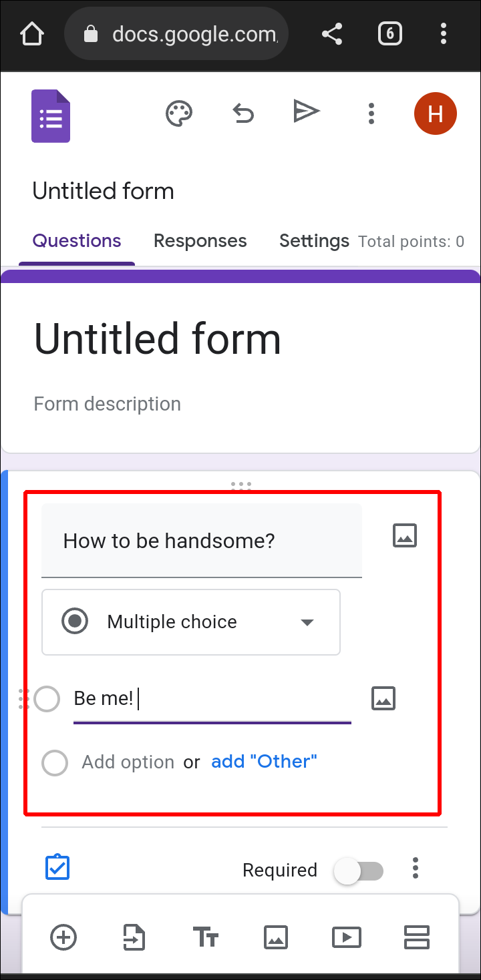The height and width of the screenshot is (980, 481).
Task: Open the answer key clipboard icon
Action: 57,868
